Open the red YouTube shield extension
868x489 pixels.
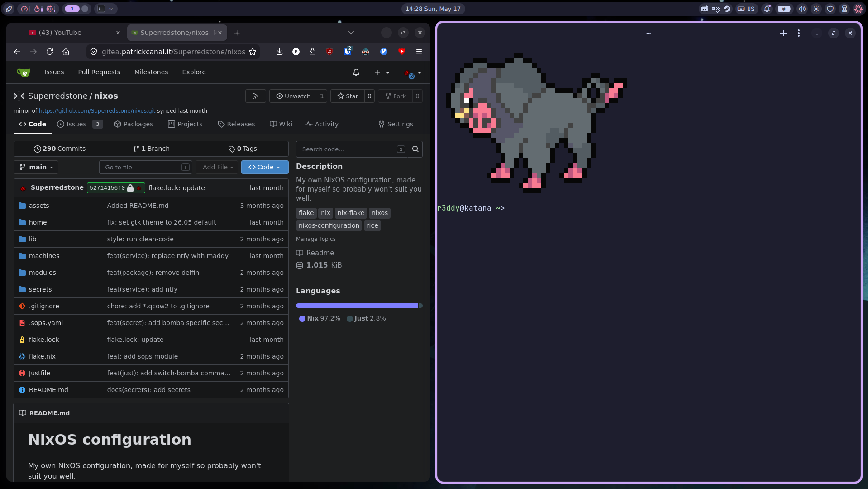(x=402, y=52)
